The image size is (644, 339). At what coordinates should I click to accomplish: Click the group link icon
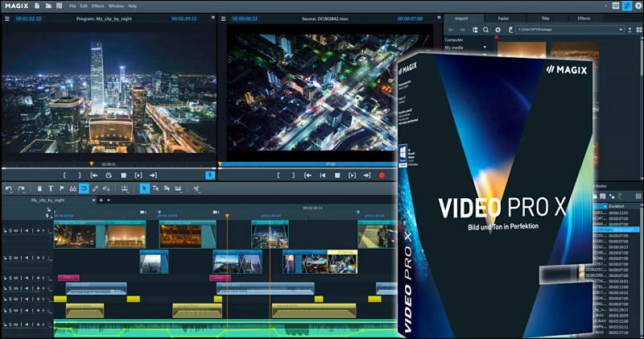[x=95, y=188]
